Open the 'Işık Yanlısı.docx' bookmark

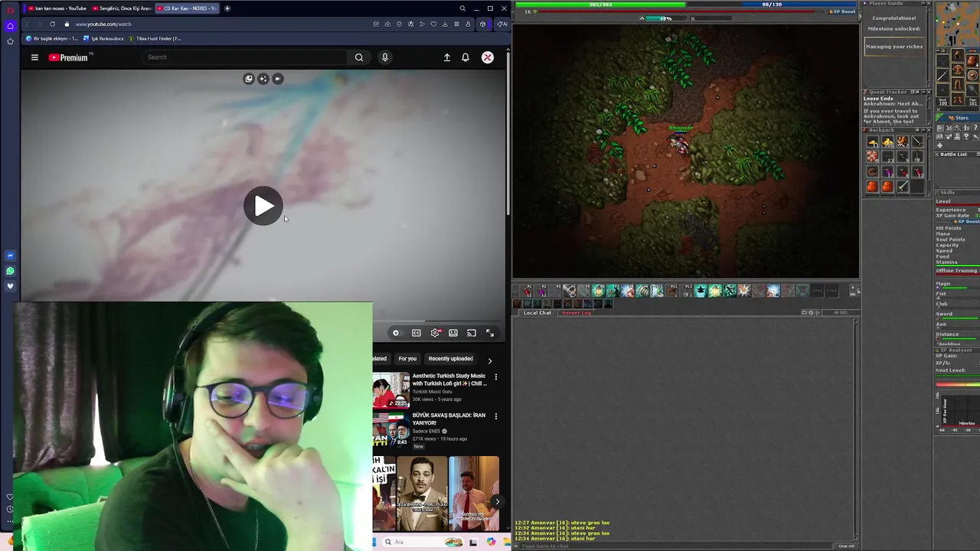(x=103, y=38)
